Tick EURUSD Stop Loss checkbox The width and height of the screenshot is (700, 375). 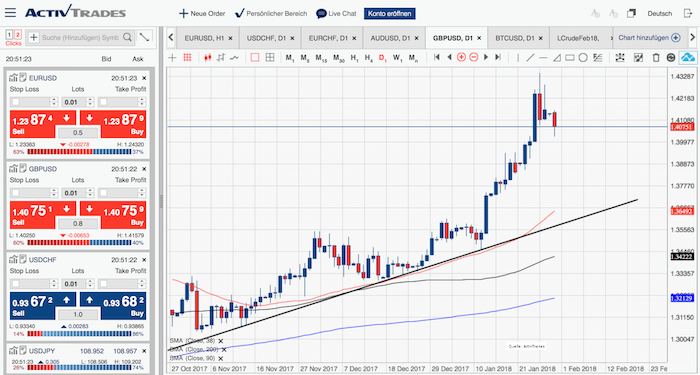pos(16,102)
